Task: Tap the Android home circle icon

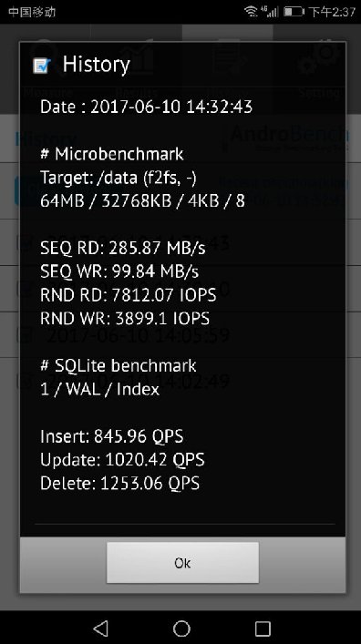Action: tap(181, 628)
